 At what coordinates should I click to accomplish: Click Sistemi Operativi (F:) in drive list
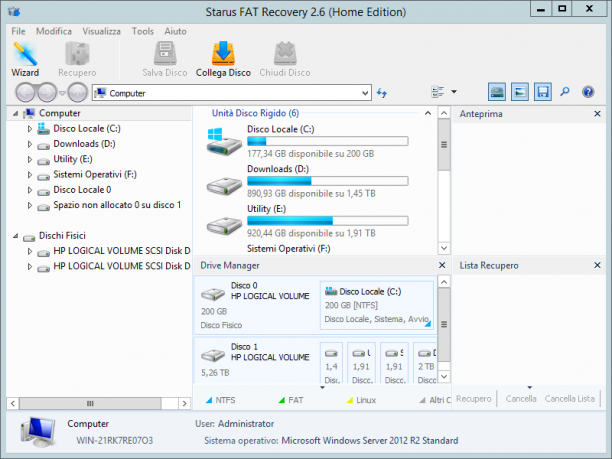(288, 249)
